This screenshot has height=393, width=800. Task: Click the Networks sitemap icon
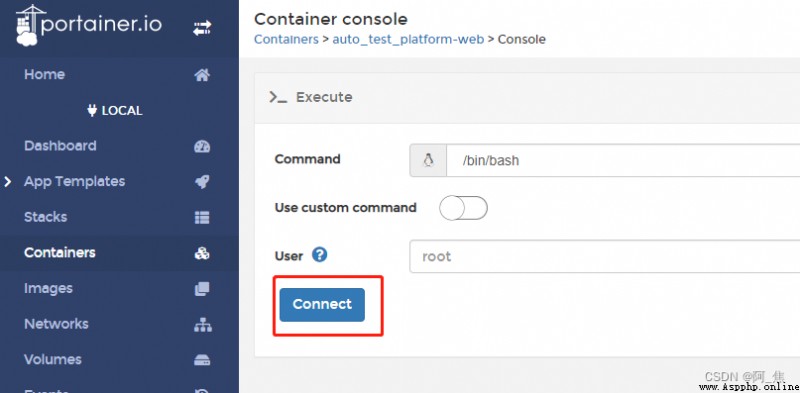click(202, 325)
